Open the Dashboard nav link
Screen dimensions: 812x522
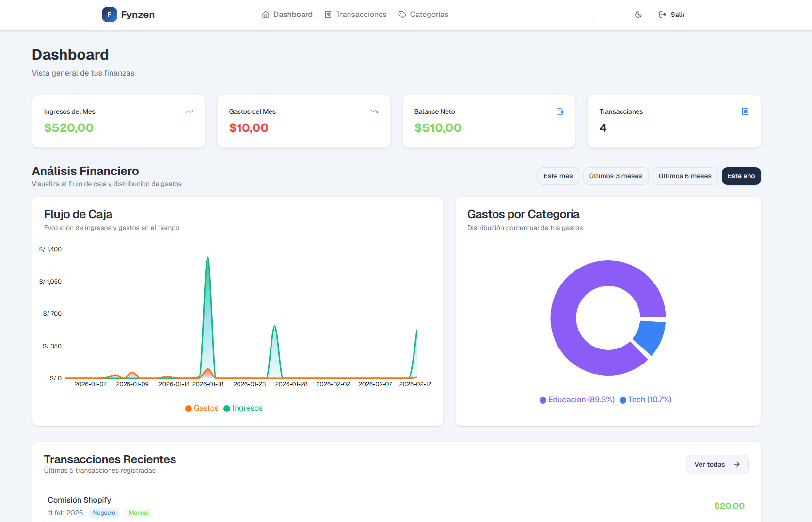[287, 15]
